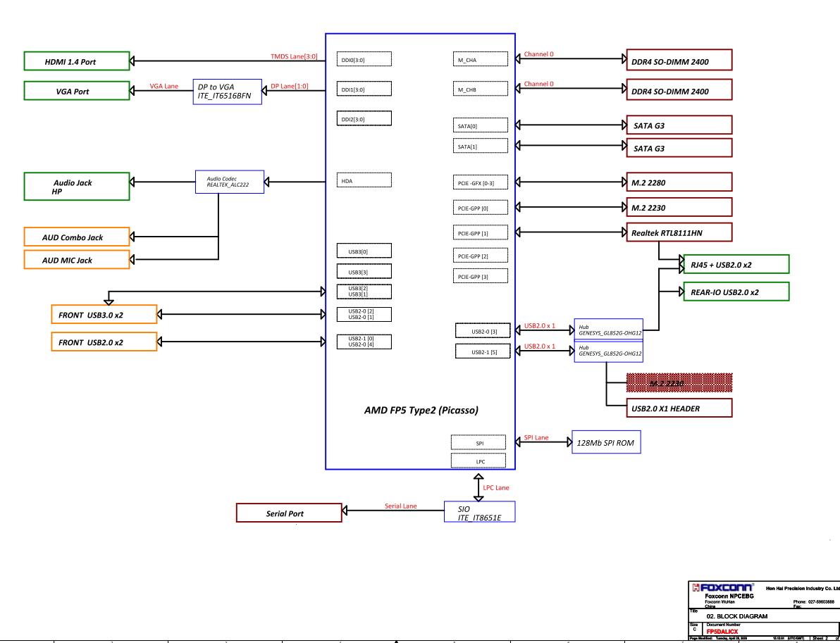Select the USB3[3] interface box
The width and height of the screenshot is (840, 643).
[364, 271]
